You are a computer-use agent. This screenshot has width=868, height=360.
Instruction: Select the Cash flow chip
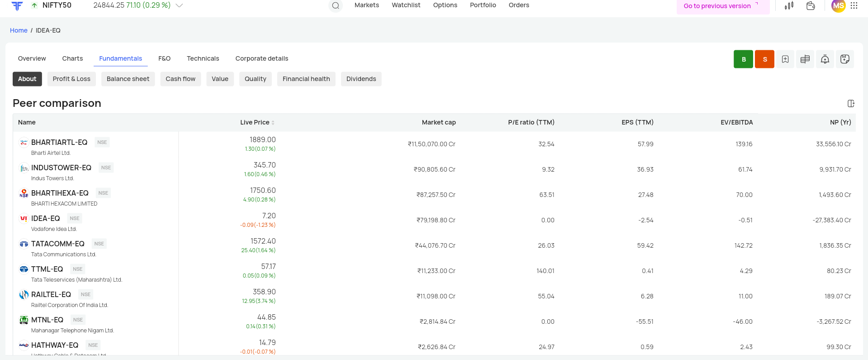[x=180, y=79]
